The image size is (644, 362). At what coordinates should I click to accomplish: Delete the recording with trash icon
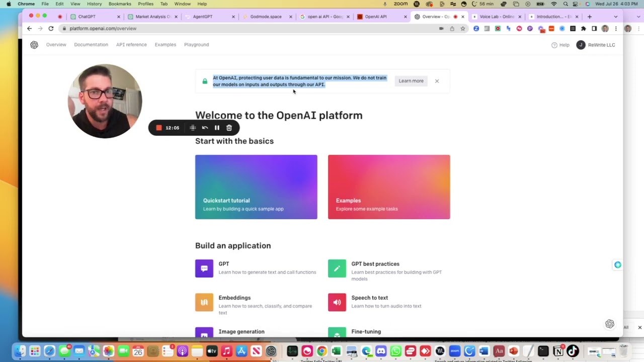(229, 128)
